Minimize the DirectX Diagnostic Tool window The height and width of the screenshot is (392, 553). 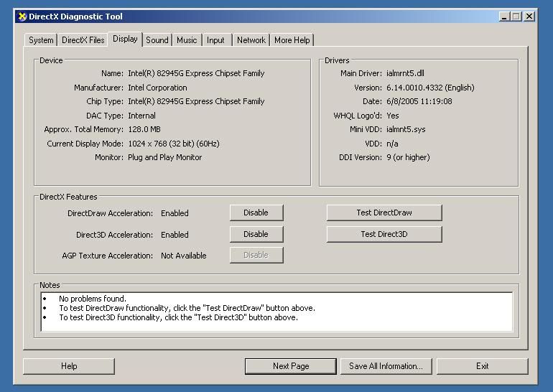504,17
